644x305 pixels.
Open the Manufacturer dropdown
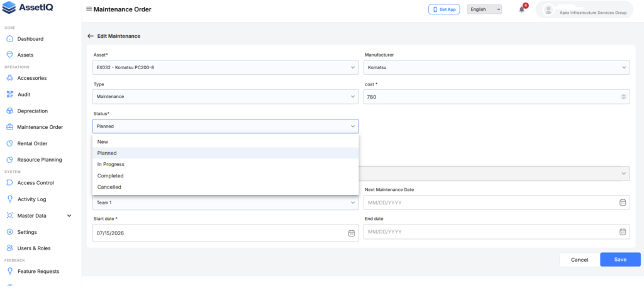pyautogui.click(x=497, y=67)
